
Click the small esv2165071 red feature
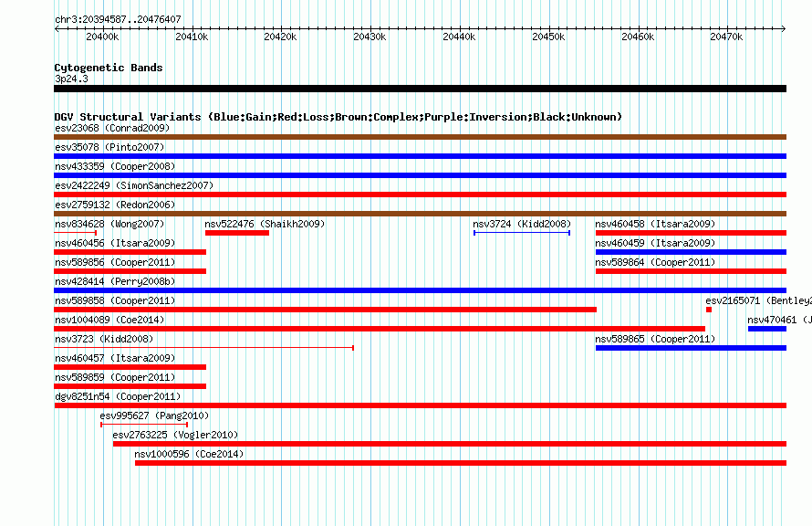(709, 310)
